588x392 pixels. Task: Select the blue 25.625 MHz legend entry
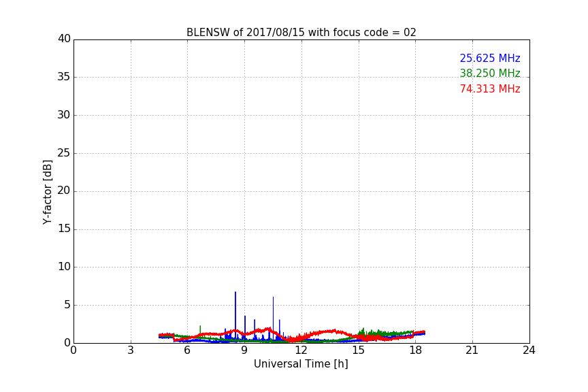489,59
